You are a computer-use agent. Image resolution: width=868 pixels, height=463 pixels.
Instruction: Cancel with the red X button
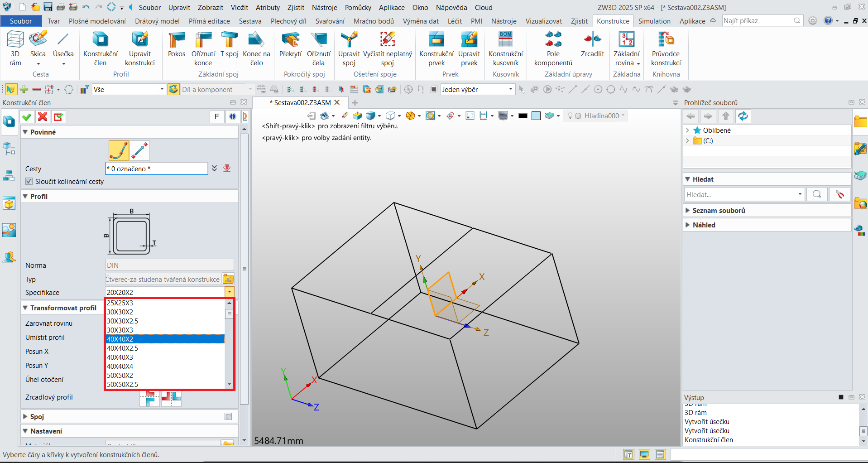[43, 117]
